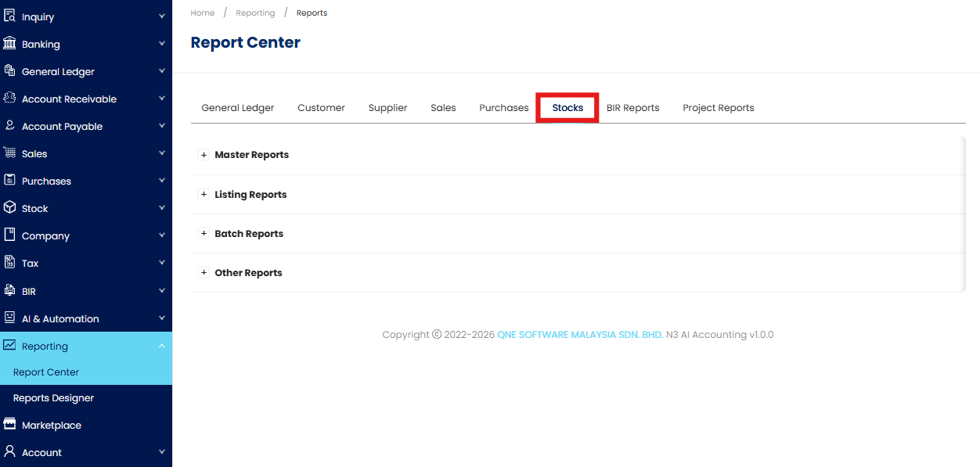Expand the Purchases sidebar chevron
Image resolution: width=980 pixels, height=467 pixels.
[x=161, y=181]
